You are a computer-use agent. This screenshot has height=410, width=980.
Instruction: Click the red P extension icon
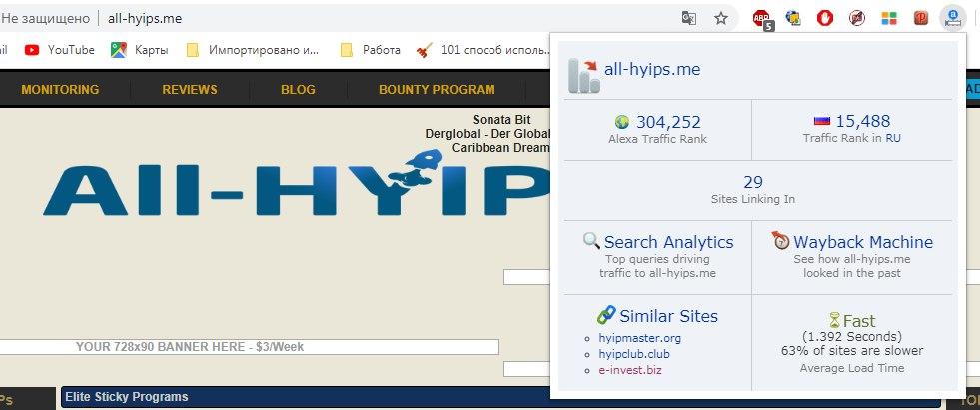click(920, 18)
